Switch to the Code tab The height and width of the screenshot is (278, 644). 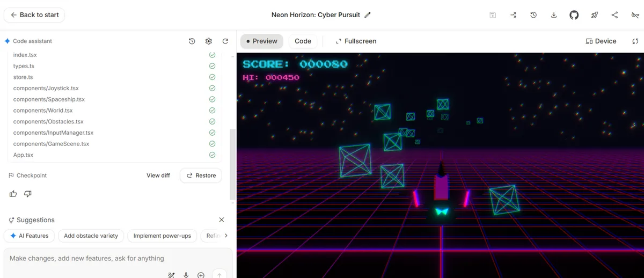click(x=303, y=41)
